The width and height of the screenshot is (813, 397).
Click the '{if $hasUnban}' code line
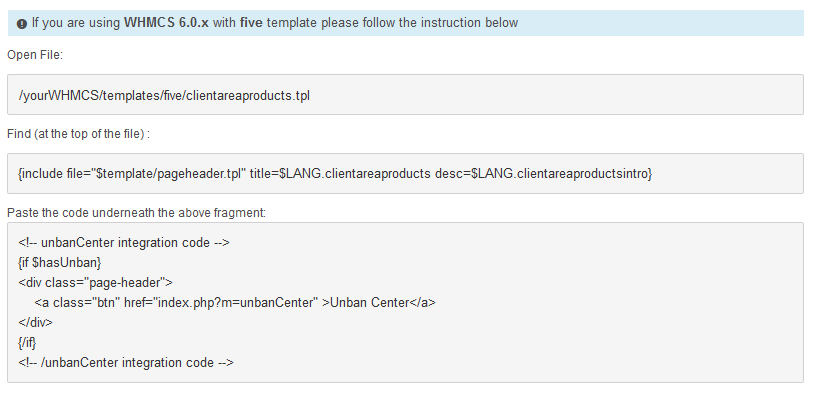click(x=60, y=263)
